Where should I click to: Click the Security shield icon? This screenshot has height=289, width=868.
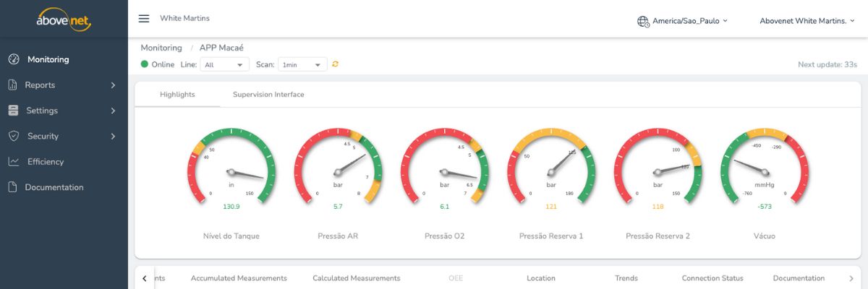click(x=13, y=136)
